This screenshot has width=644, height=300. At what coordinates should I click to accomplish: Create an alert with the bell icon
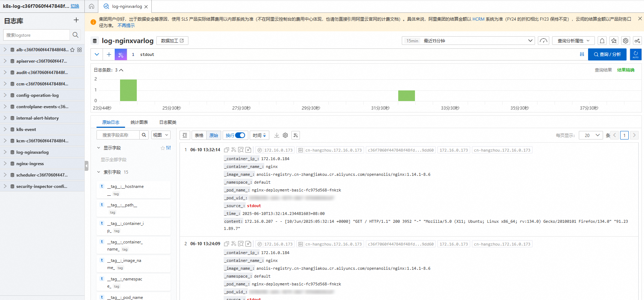tap(602, 41)
